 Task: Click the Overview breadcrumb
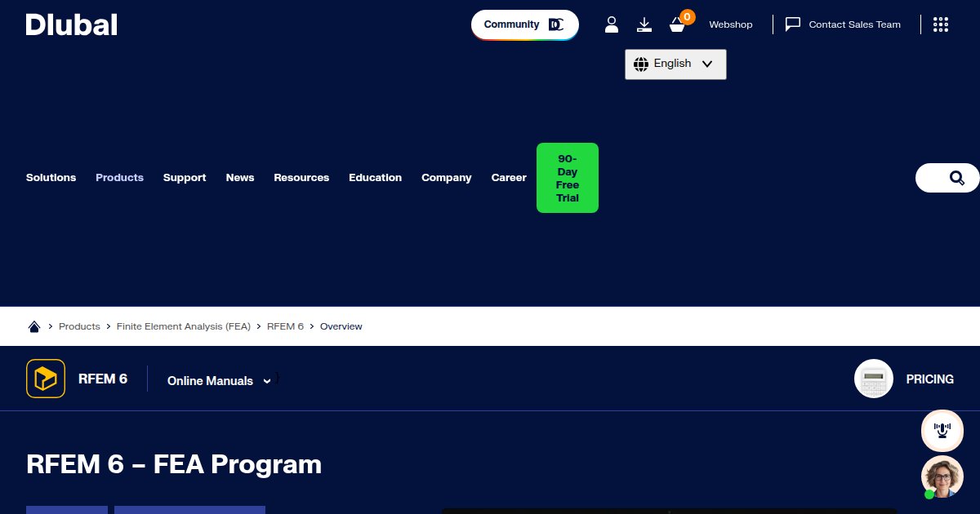tap(341, 326)
